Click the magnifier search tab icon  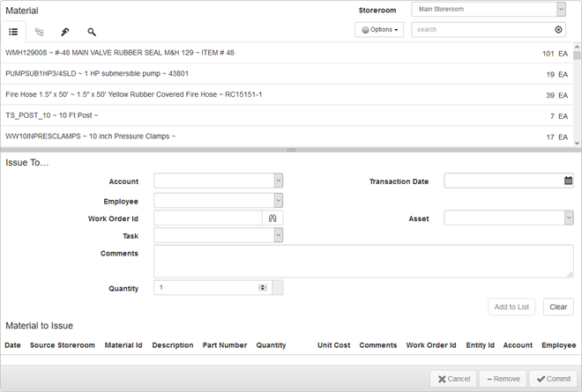point(92,32)
